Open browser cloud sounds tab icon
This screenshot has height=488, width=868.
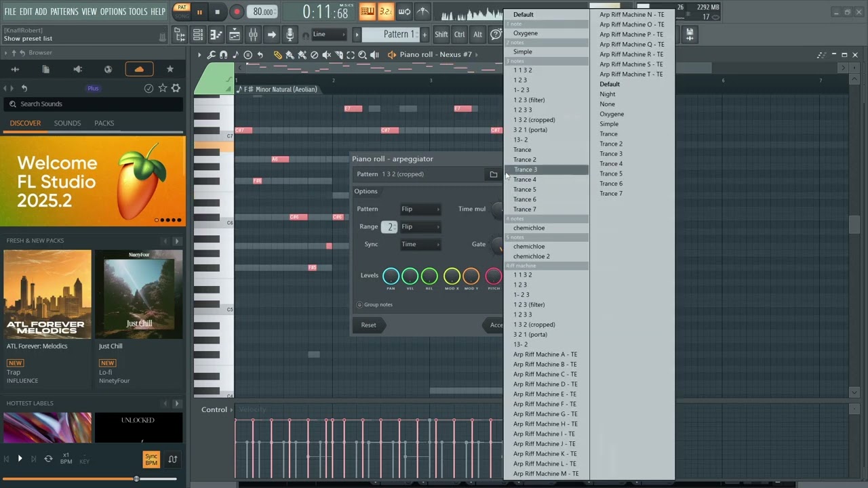[139, 69]
